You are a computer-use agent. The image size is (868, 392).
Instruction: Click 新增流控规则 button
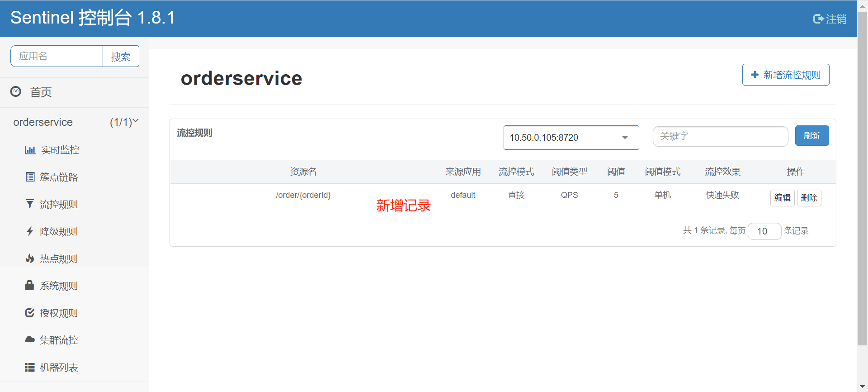[786, 75]
